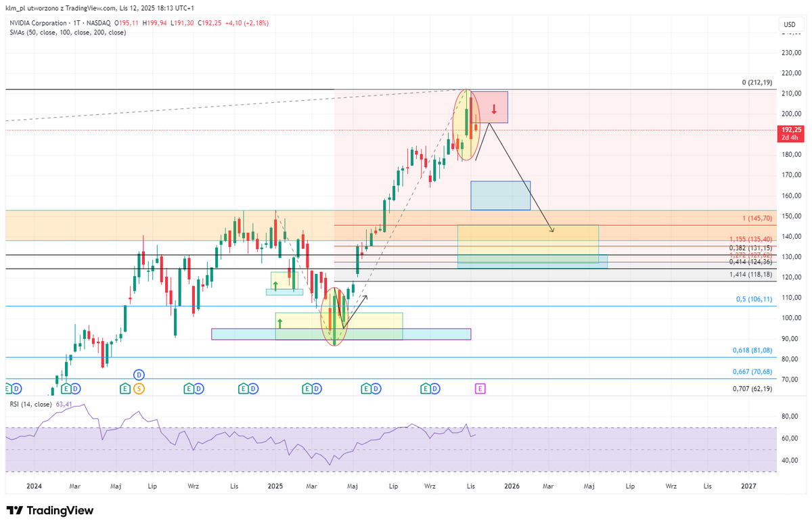Click the lone D dividend marker above the split marker
Screen dimensions: 812x527
click(139, 374)
